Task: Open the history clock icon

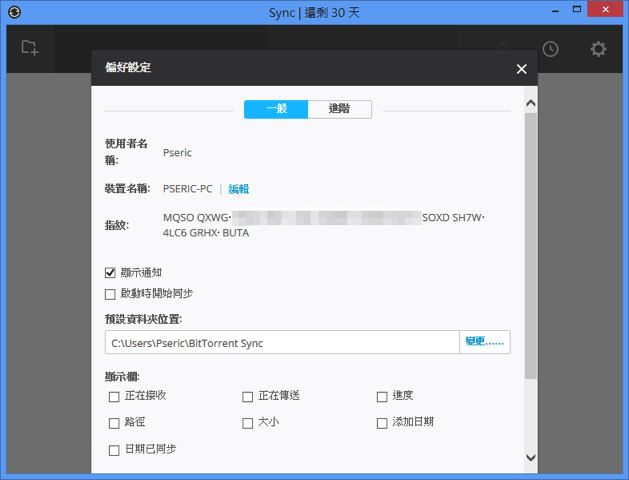Action: 550,49
